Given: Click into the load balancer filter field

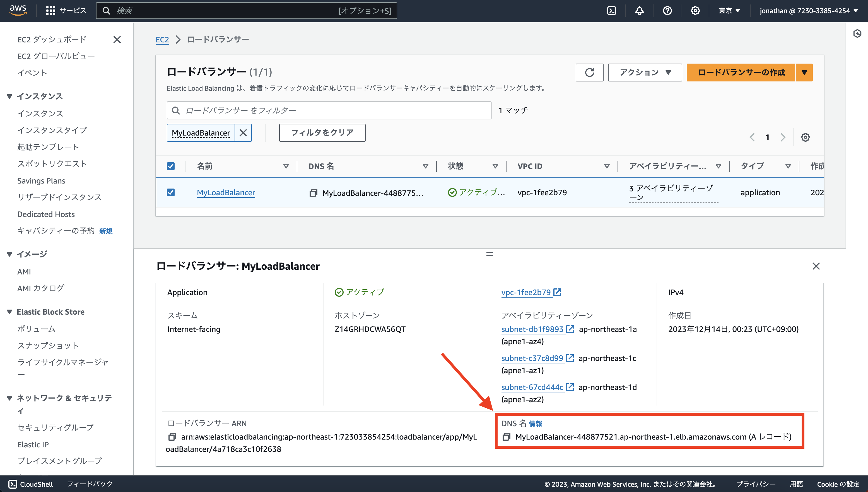Looking at the screenshot, I should click(328, 110).
